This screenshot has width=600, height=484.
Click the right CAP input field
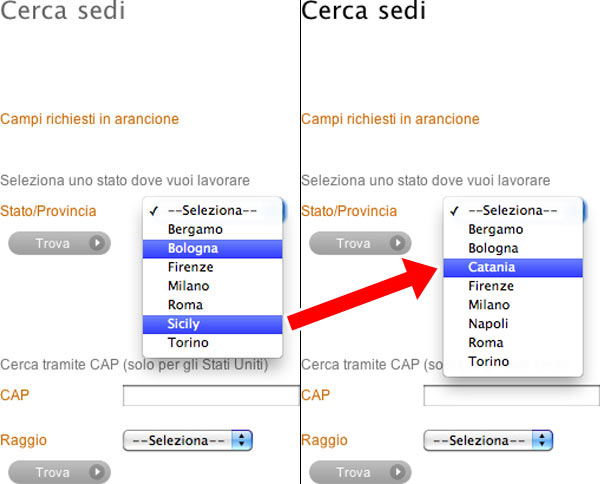click(511, 395)
